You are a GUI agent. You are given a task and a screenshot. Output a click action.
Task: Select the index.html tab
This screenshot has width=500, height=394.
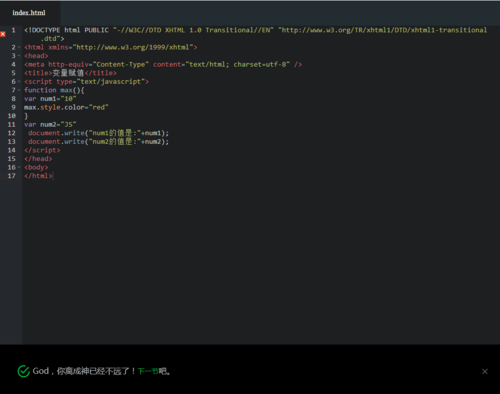tap(29, 13)
